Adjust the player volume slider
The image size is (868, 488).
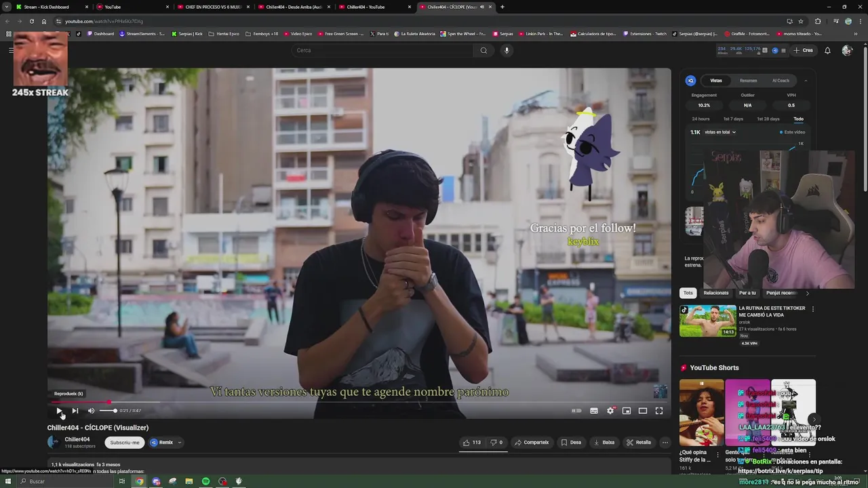tap(108, 411)
